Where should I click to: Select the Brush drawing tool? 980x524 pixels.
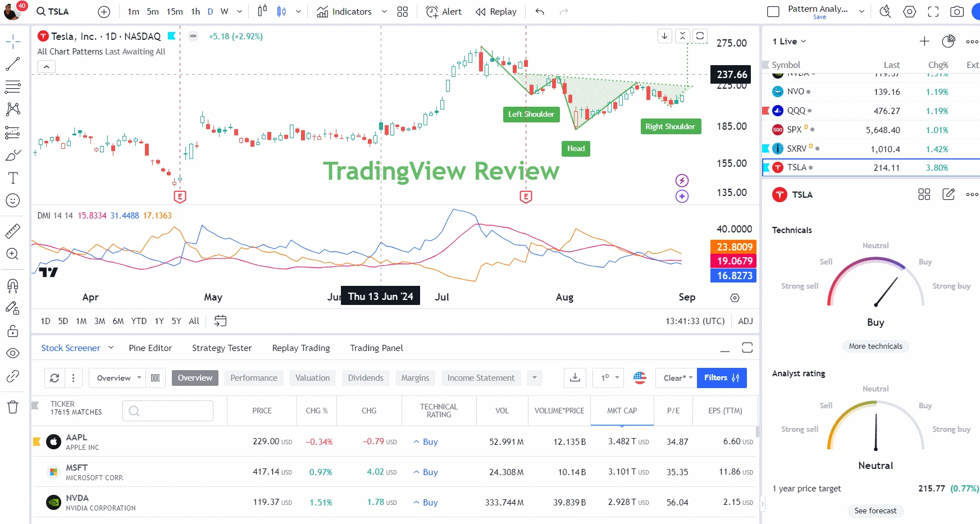click(x=12, y=155)
